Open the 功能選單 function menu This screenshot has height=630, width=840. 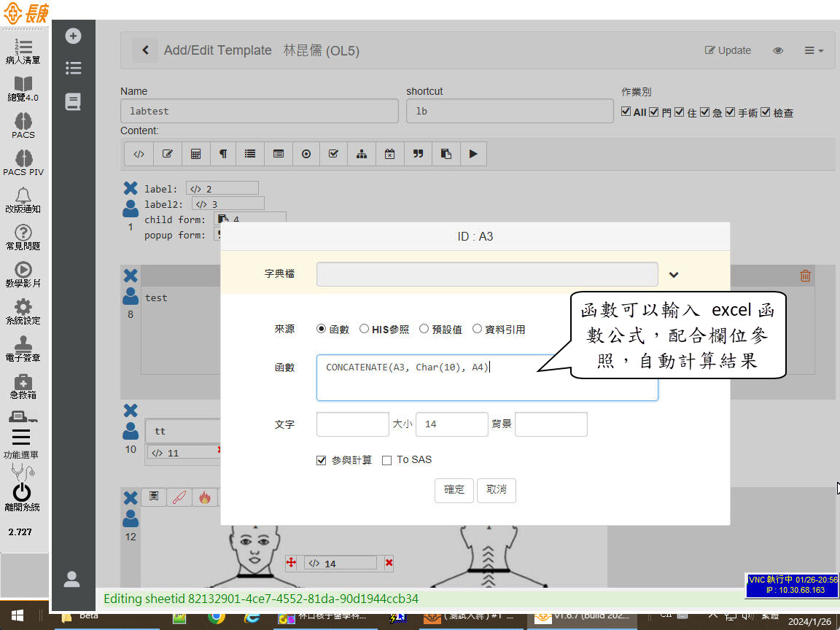(x=21, y=443)
